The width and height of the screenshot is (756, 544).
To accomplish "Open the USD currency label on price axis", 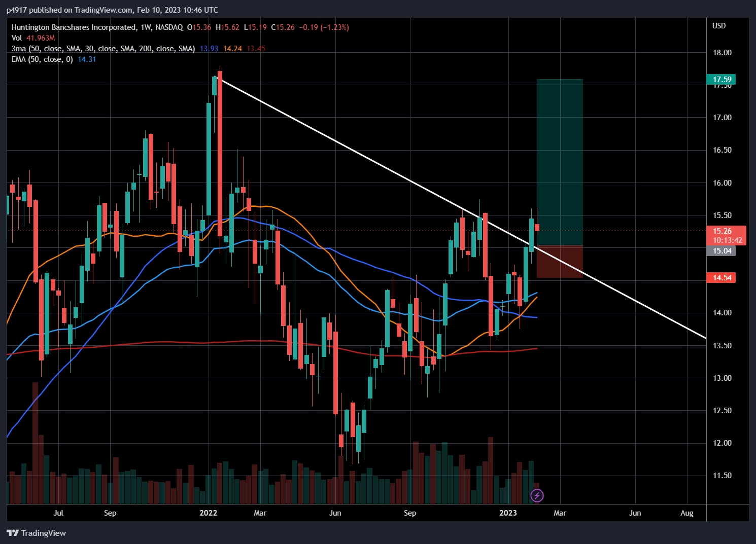I will [x=719, y=26].
